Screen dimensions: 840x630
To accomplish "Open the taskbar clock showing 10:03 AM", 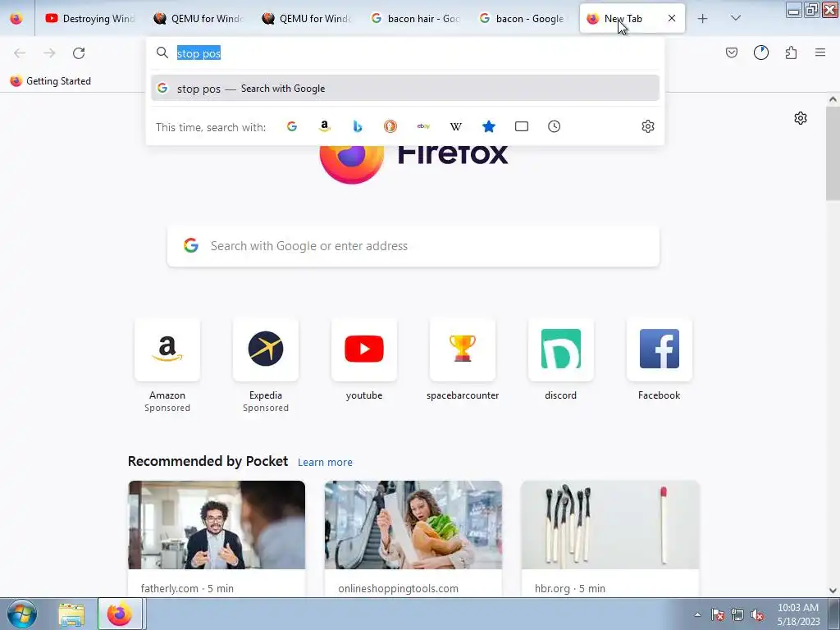I will (798, 614).
